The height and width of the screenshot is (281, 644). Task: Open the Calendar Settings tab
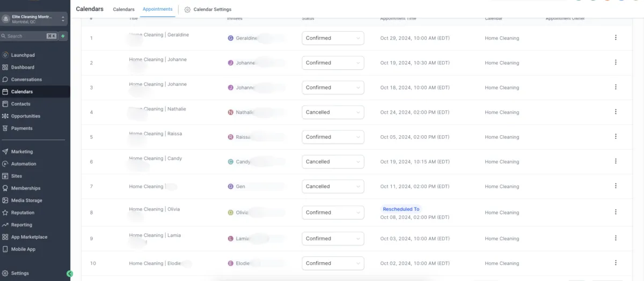pyautogui.click(x=208, y=10)
